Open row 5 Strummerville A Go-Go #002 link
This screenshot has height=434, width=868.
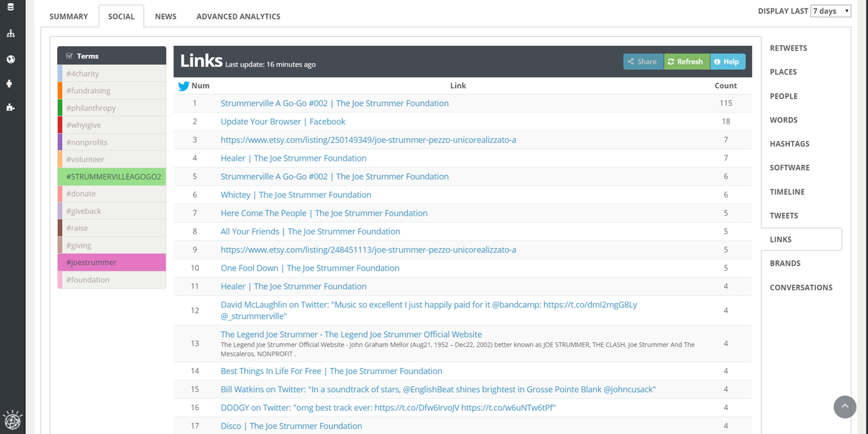335,176
